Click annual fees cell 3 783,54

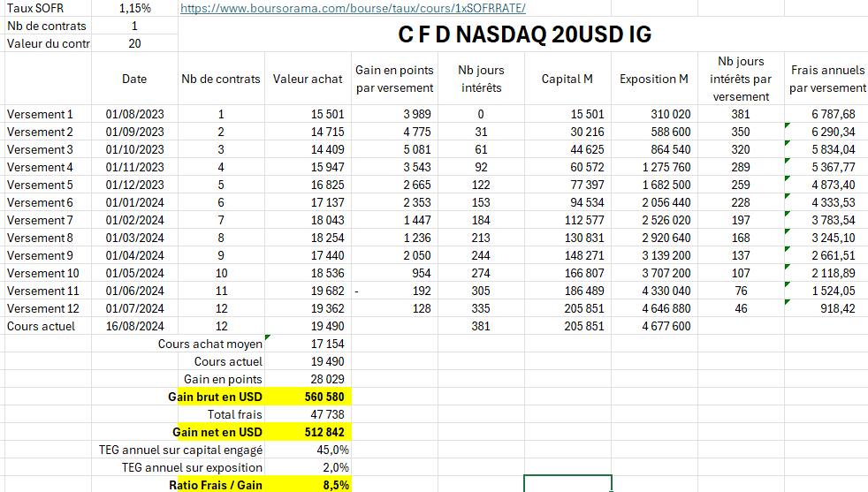826,220
